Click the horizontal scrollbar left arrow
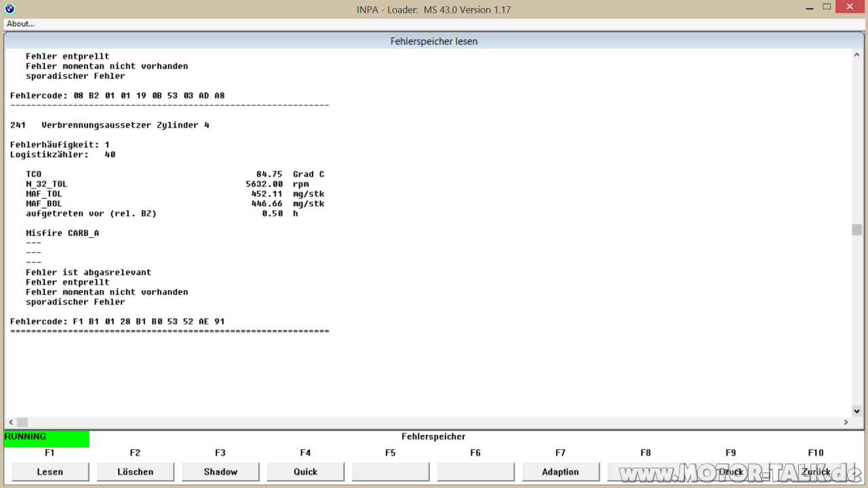The image size is (868, 488). point(10,422)
